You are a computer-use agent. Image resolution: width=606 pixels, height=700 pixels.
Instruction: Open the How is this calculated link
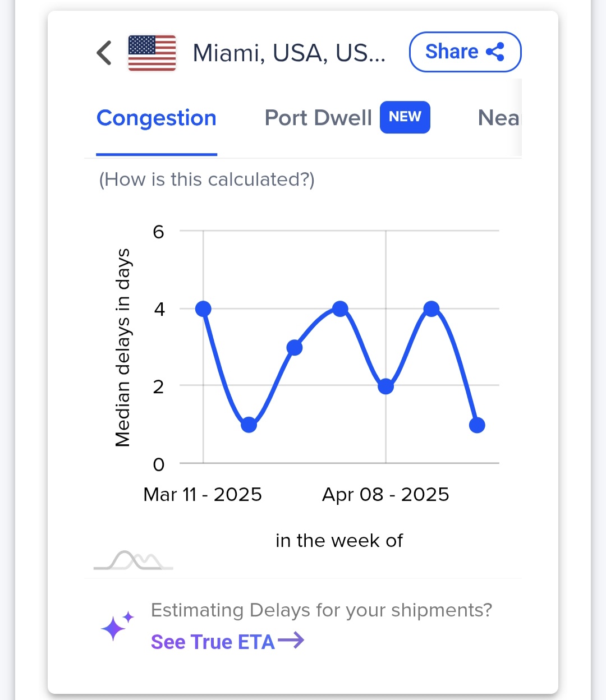coord(206,179)
